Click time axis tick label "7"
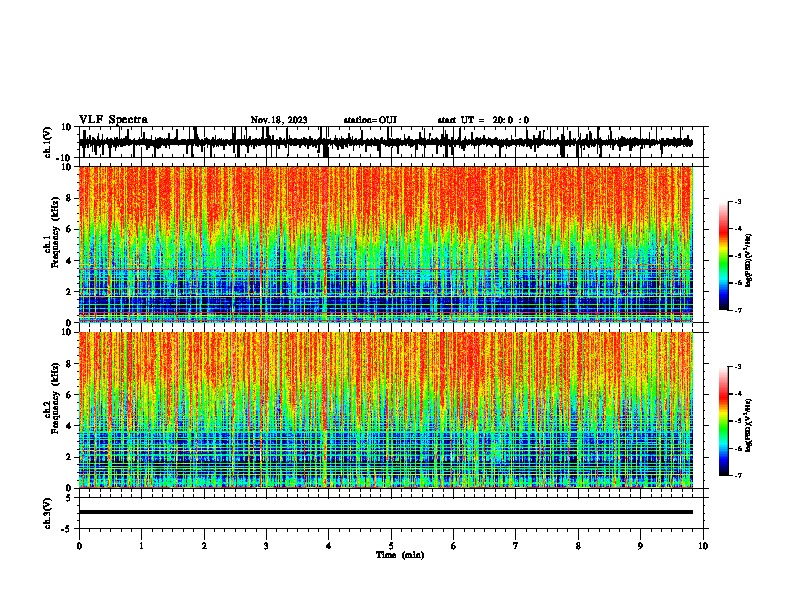Viewport: 792px width, 612px height. 516,546
